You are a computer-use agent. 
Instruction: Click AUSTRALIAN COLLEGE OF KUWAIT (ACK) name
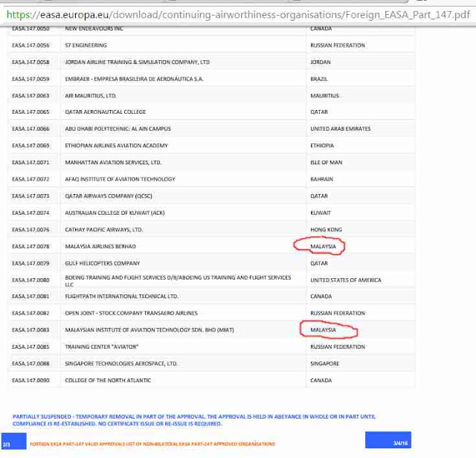pos(115,213)
